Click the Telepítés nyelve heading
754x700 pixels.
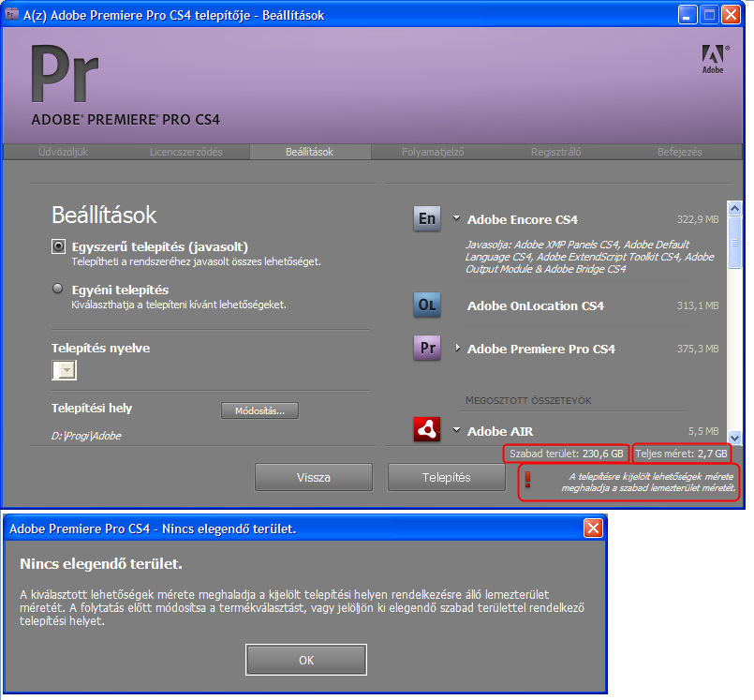(x=100, y=348)
